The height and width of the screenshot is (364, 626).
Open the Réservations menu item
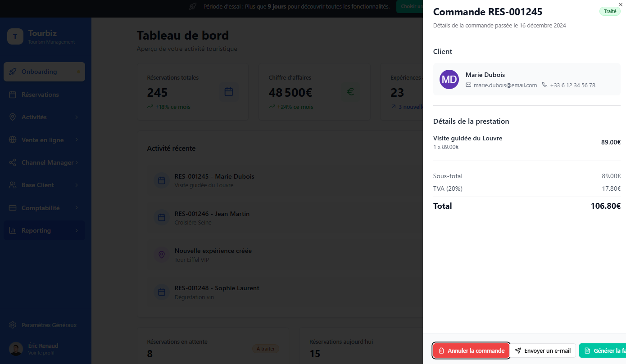coord(40,94)
